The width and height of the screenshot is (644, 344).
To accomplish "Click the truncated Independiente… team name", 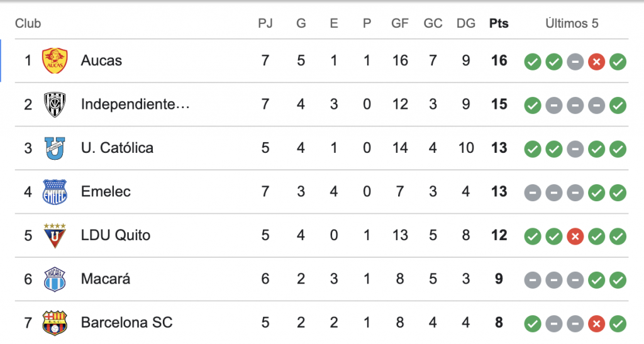I will click(x=135, y=104).
